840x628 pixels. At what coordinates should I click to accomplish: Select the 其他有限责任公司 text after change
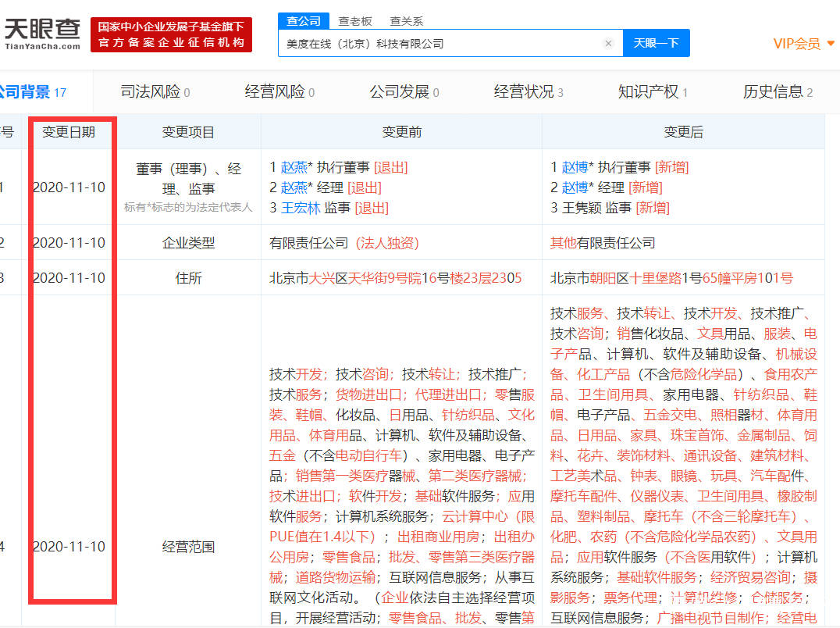(x=603, y=243)
